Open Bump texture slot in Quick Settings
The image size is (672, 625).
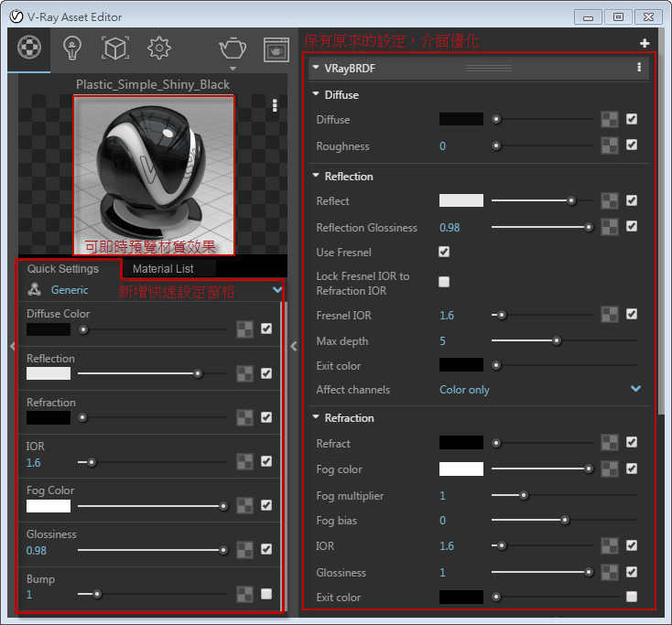pyautogui.click(x=244, y=594)
